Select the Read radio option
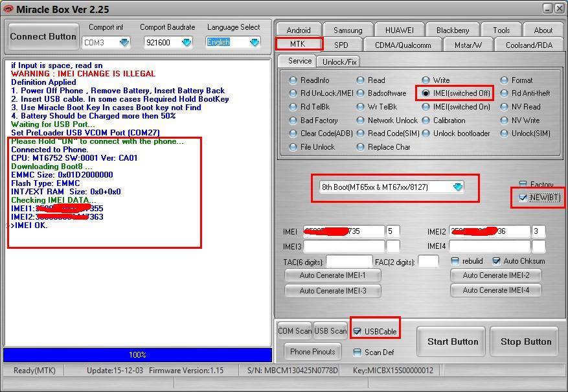Screen dimensions: 568x392 click(371, 80)
